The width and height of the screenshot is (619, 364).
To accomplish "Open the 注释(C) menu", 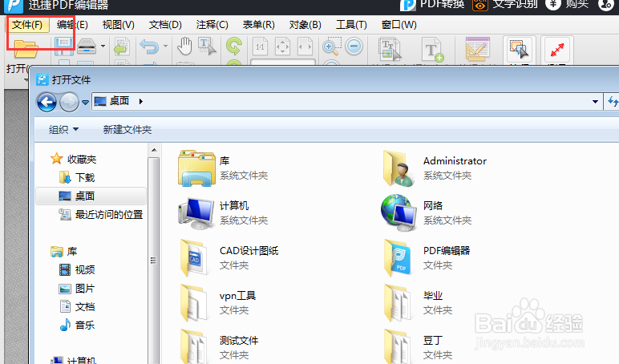I will (212, 25).
